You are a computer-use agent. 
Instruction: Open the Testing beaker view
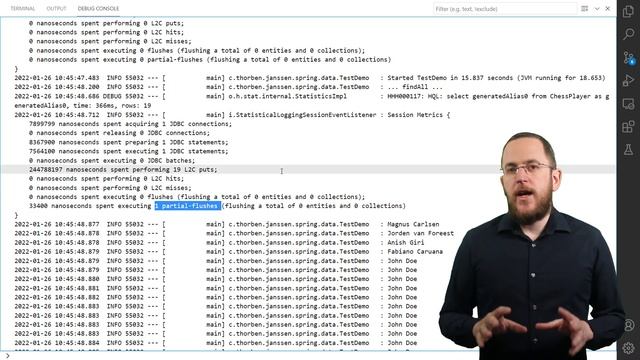[628, 150]
